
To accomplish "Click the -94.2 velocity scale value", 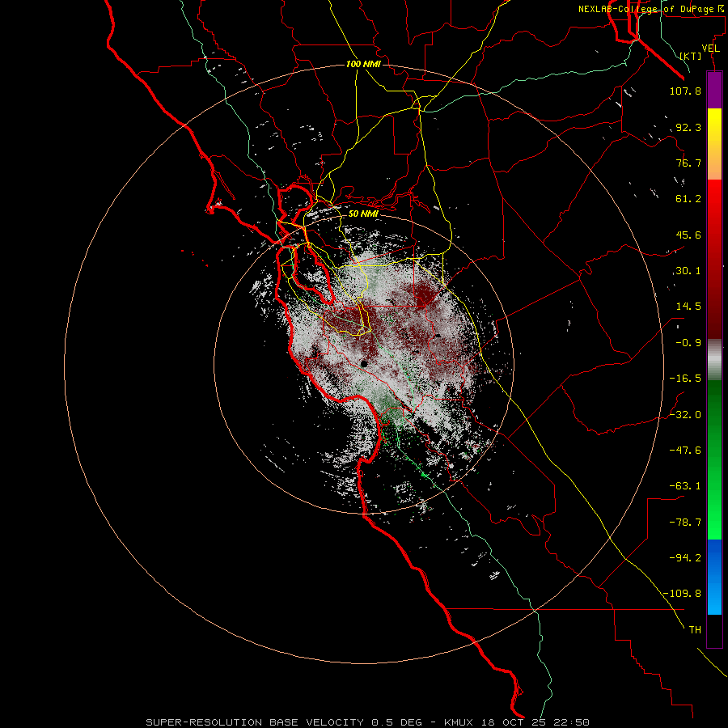I will (x=685, y=557).
